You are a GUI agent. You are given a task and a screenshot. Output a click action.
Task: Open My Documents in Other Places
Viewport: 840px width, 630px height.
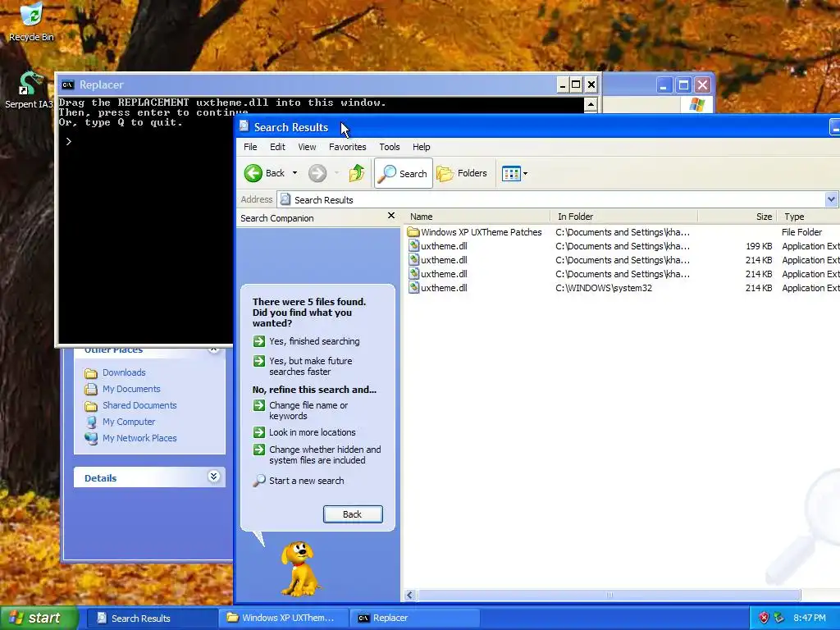131,389
